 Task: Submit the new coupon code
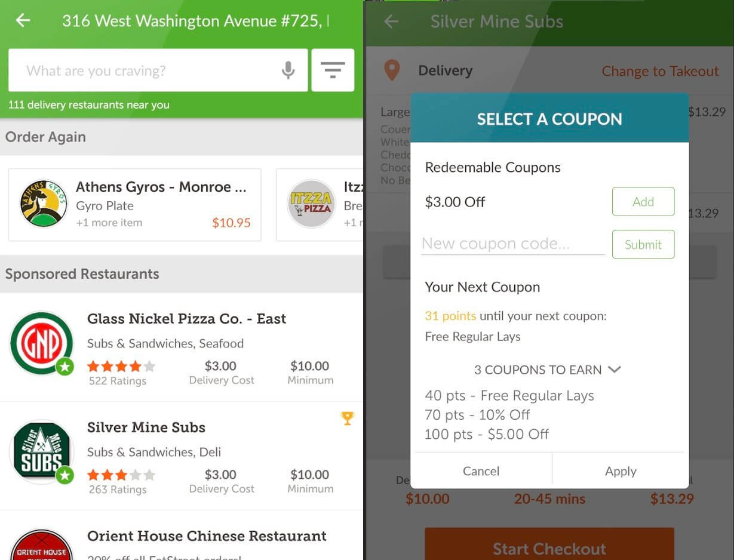pyautogui.click(x=643, y=244)
